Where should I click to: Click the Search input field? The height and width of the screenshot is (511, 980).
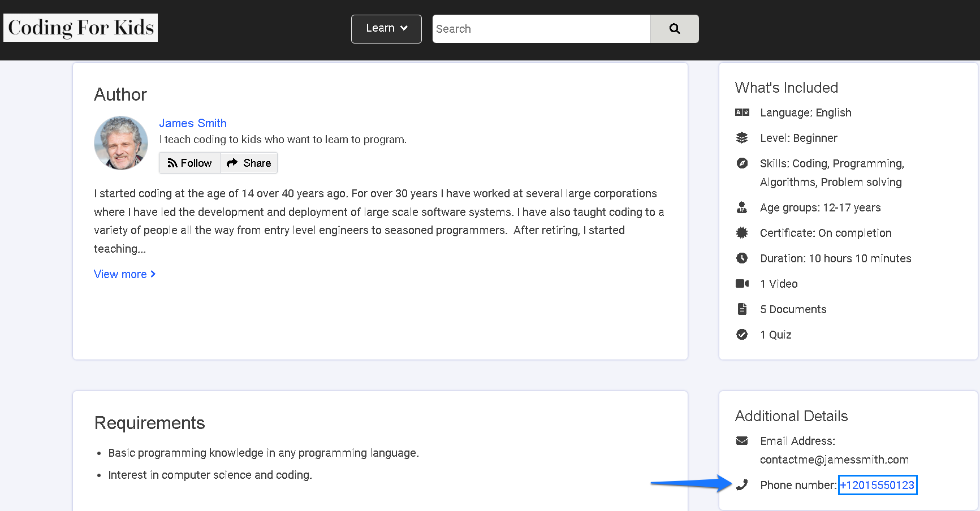tap(541, 29)
